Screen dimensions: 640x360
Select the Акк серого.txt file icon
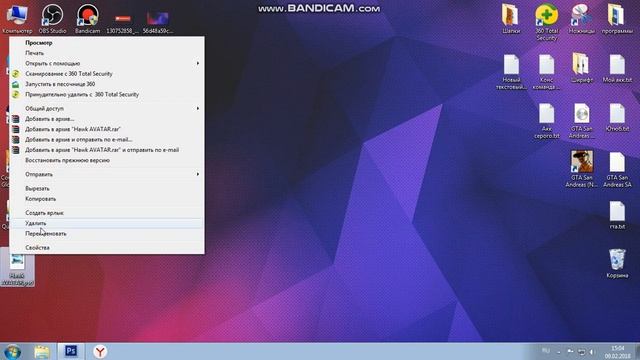(x=547, y=121)
